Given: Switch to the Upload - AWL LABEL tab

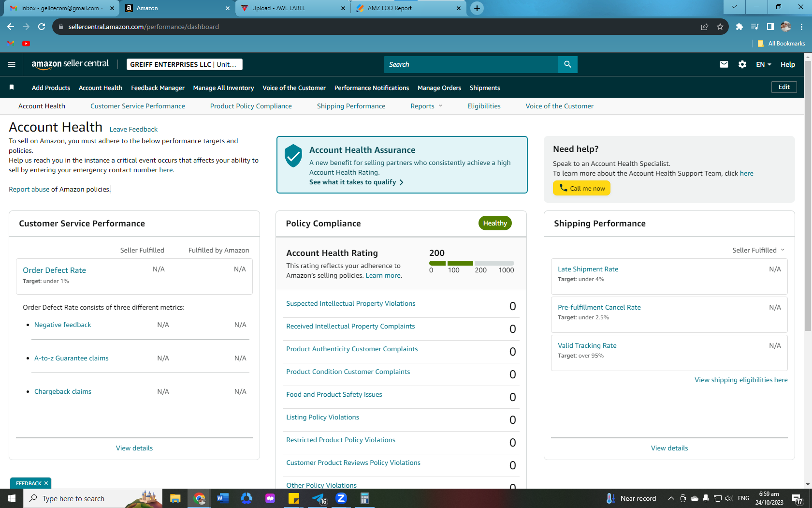Looking at the screenshot, I should pyautogui.click(x=293, y=8).
